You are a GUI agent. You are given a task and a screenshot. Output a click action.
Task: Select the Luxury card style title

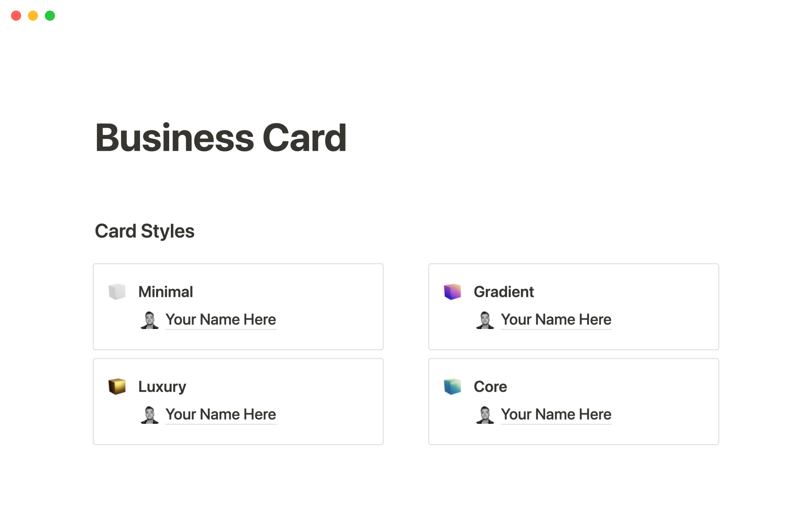point(162,387)
